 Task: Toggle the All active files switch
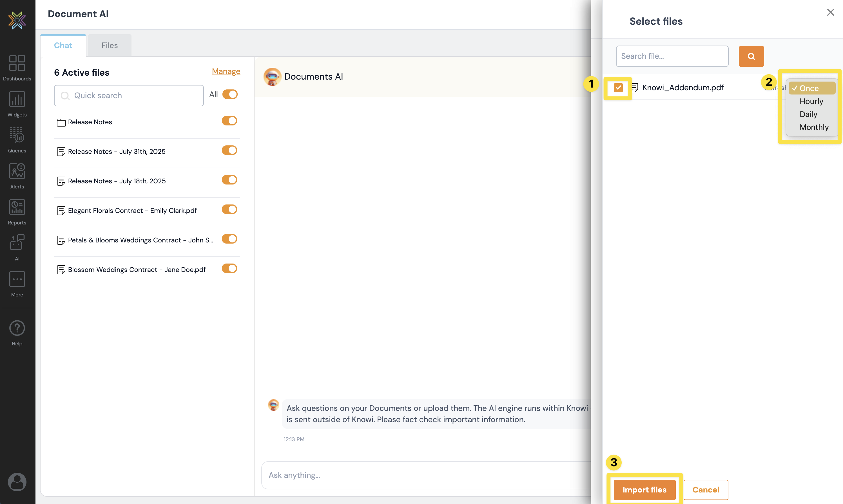pyautogui.click(x=230, y=94)
